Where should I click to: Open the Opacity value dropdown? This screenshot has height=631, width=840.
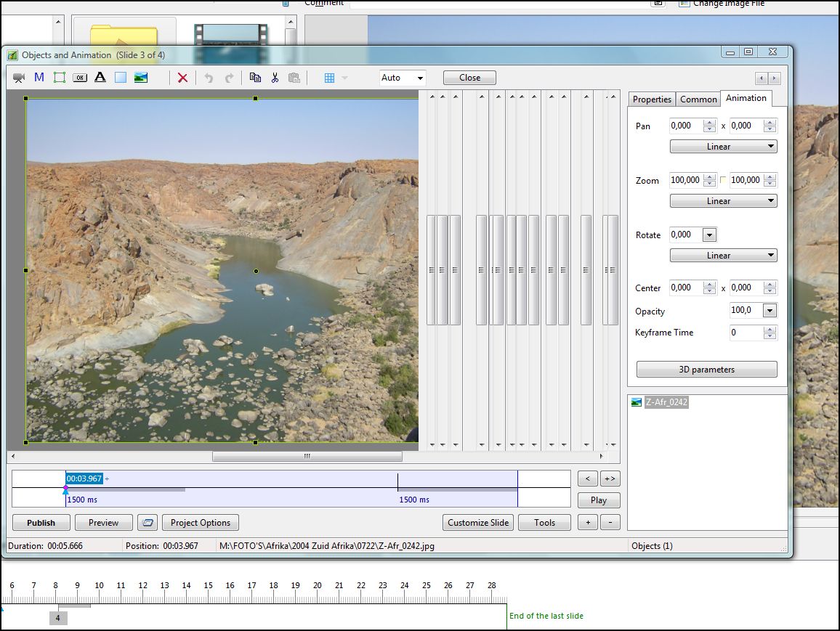click(x=770, y=311)
